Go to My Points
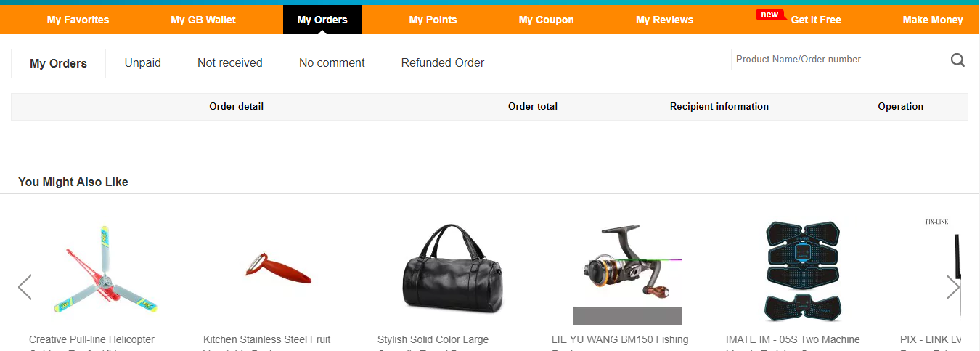This screenshot has width=980, height=351. pyautogui.click(x=433, y=20)
